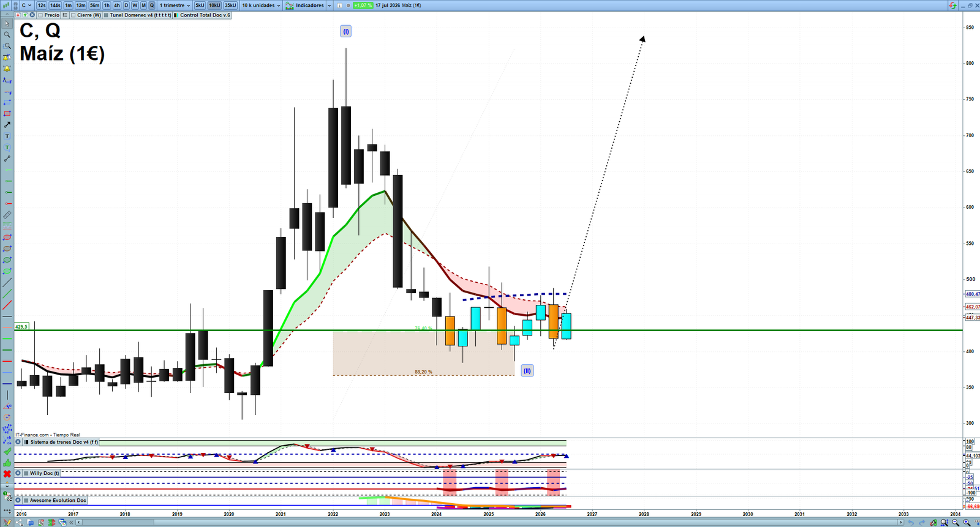This screenshot has height=527, width=980.
Task: Select the Q quarterly timeframe
Action: 152,6
